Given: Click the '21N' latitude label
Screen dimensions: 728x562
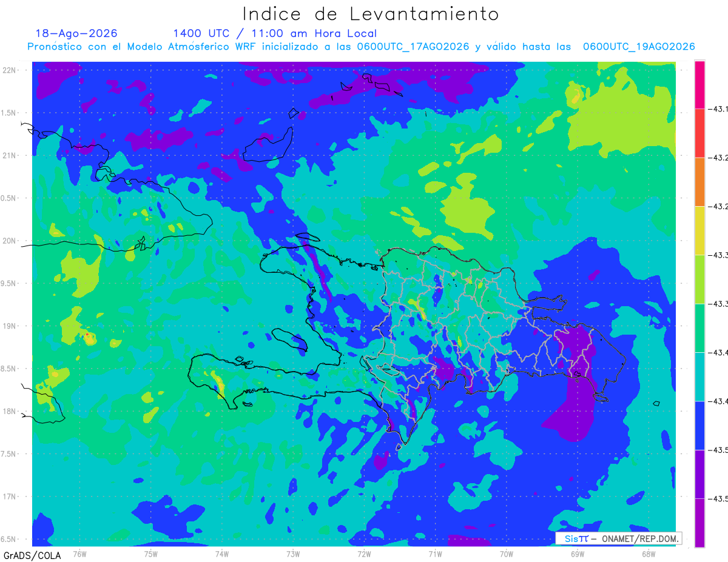Looking at the screenshot, I should (x=10, y=156).
